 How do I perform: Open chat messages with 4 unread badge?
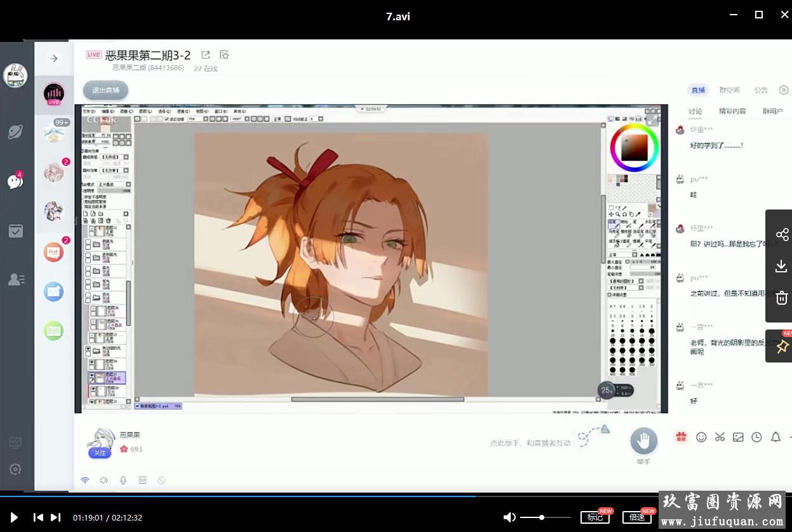pyautogui.click(x=15, y=182)
